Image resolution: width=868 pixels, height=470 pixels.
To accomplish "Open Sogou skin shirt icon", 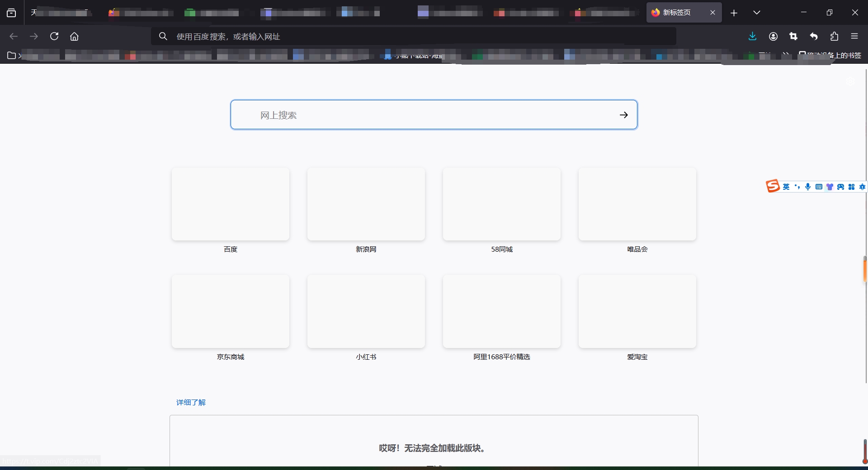I will (830, 187).
